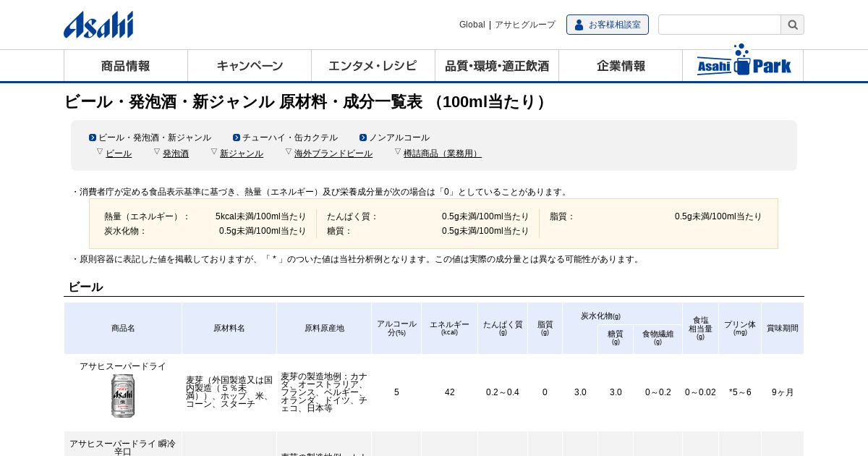
Task: Click the customer support person icon
Action: [x=579, y=25]
